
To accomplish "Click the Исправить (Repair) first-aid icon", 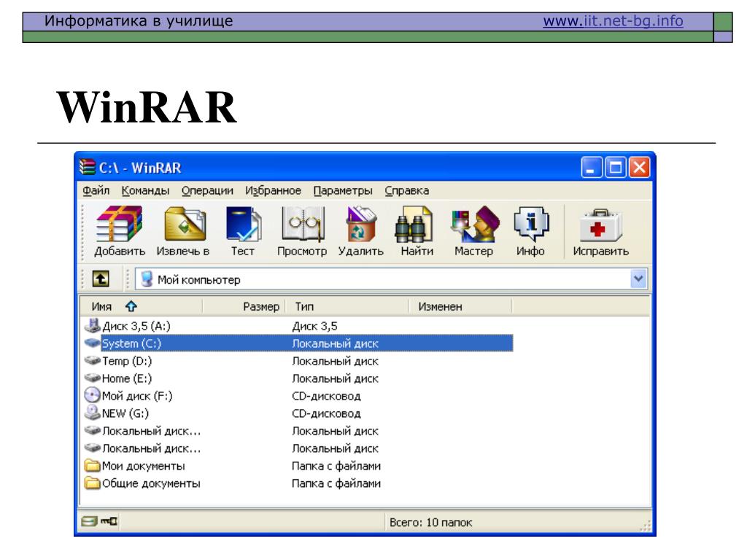I will (600, 225).
